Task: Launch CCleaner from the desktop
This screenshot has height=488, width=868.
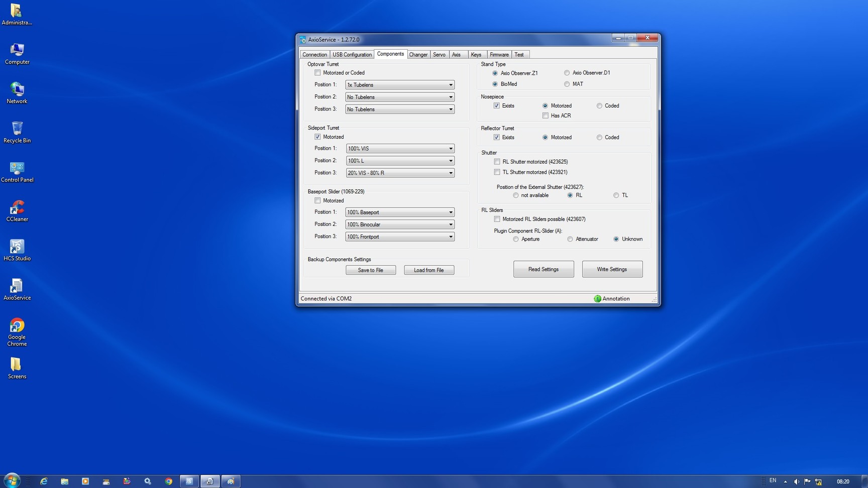Action: (x=17, y=210)
